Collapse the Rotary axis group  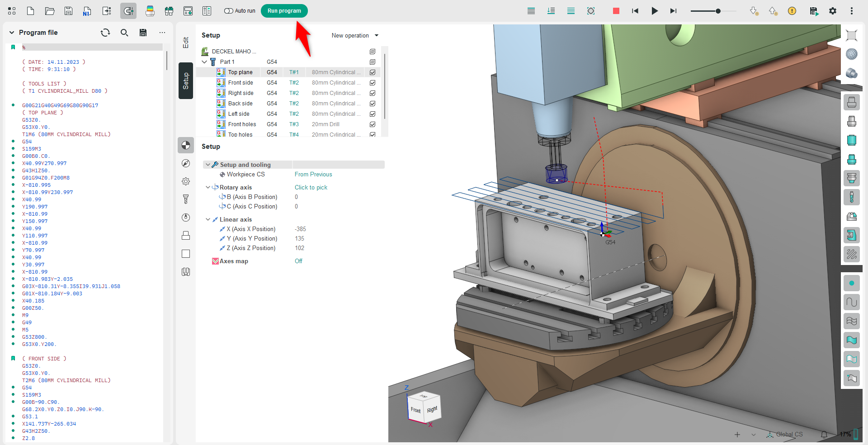(x=208, y=187)
